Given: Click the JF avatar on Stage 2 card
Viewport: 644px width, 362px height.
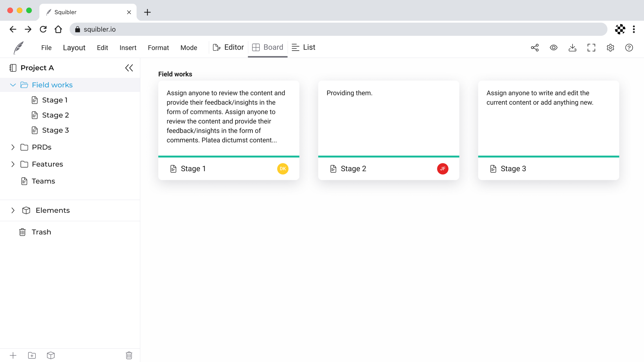Looking at the screenshot, I should (x=442, y=169).
